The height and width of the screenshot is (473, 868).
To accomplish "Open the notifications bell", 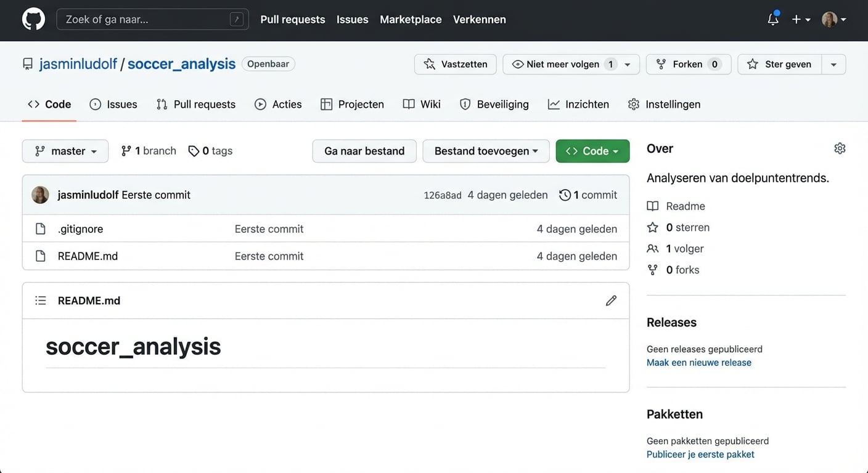I will click(x=772, y=20).
